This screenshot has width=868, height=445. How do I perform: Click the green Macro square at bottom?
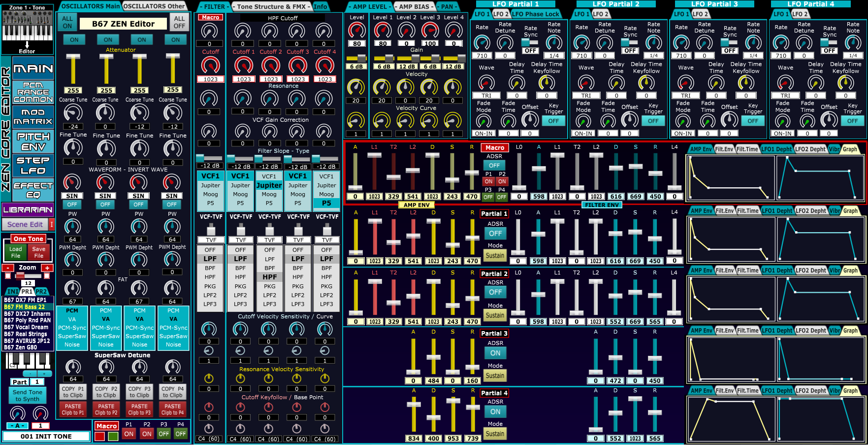pos(113,436)
